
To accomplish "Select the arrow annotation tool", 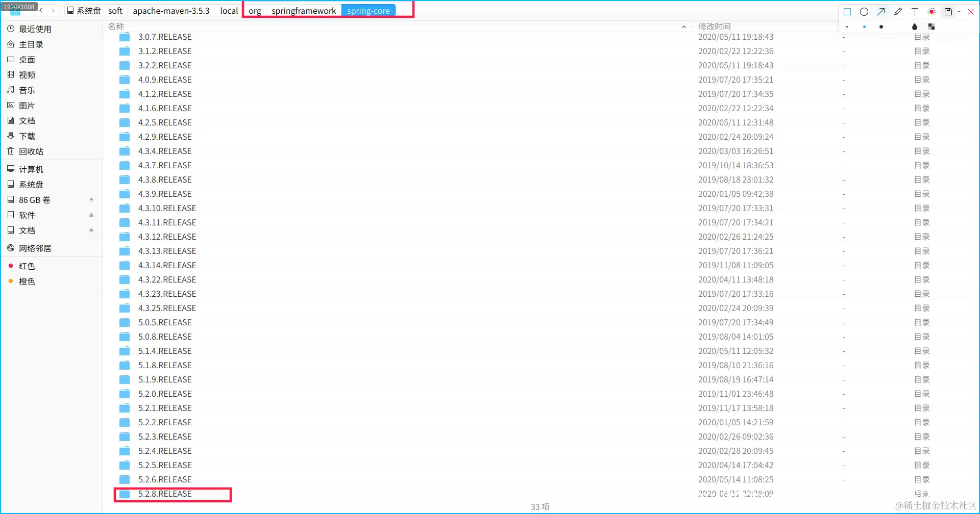I will (881, 11).
